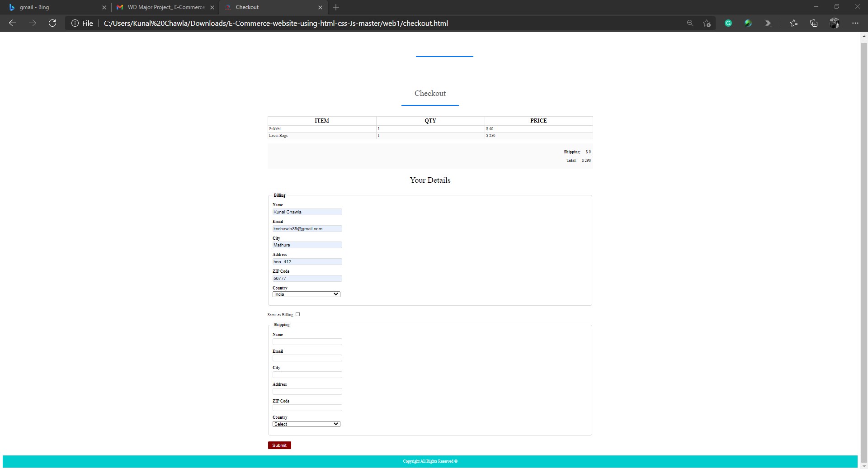Screen dimensions: 868x469
Task: Select the Sukkhi item cell
Action: pyautogui.click(x=322, y=129)
